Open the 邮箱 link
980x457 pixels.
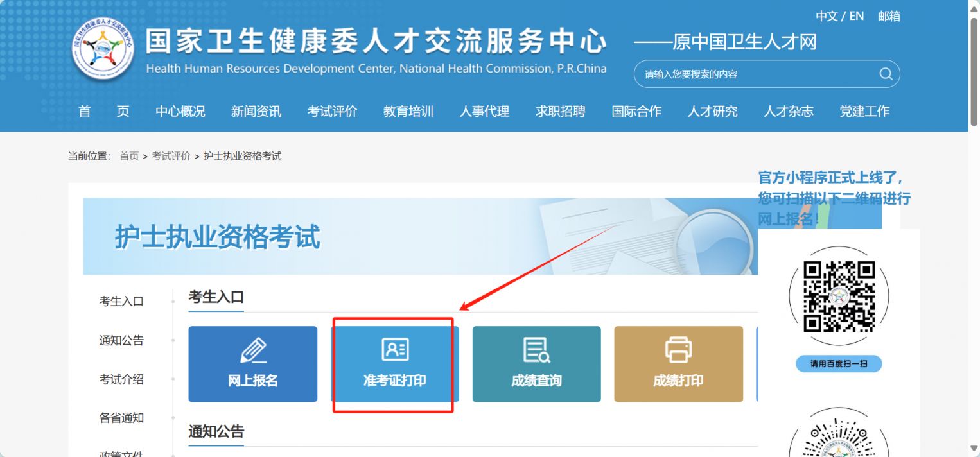(x=889, y=17)
